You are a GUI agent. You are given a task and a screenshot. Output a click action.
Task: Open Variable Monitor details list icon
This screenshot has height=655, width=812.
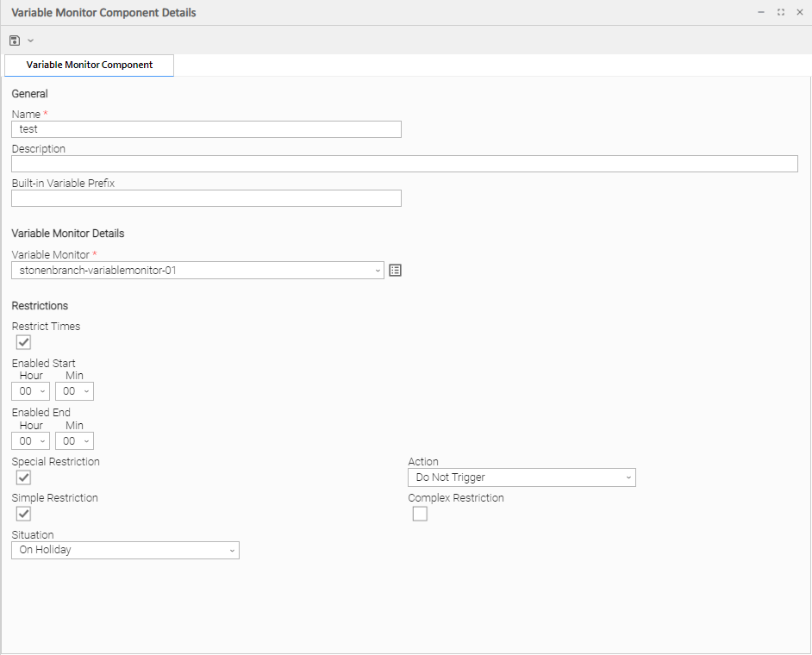pos(396,271)
